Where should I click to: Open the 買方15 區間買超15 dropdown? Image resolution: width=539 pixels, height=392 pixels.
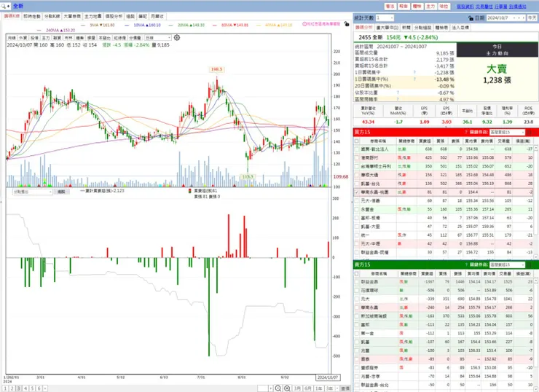click(508, 132)
